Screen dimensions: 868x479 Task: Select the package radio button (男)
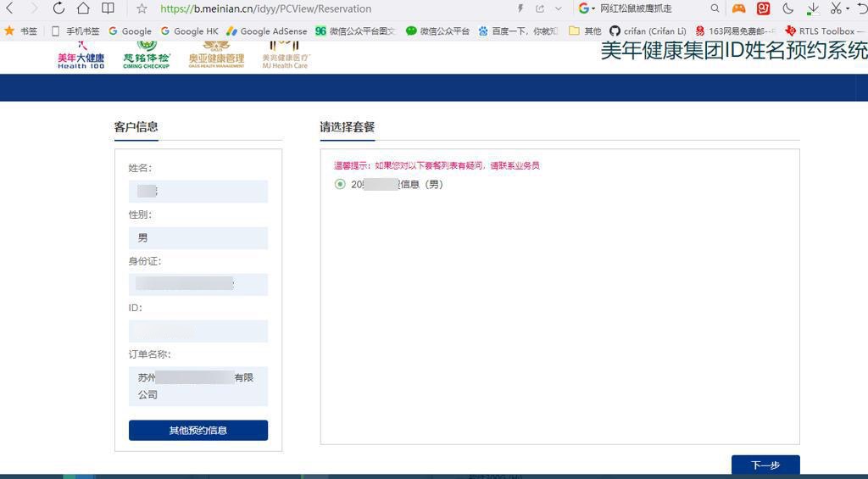340,185
